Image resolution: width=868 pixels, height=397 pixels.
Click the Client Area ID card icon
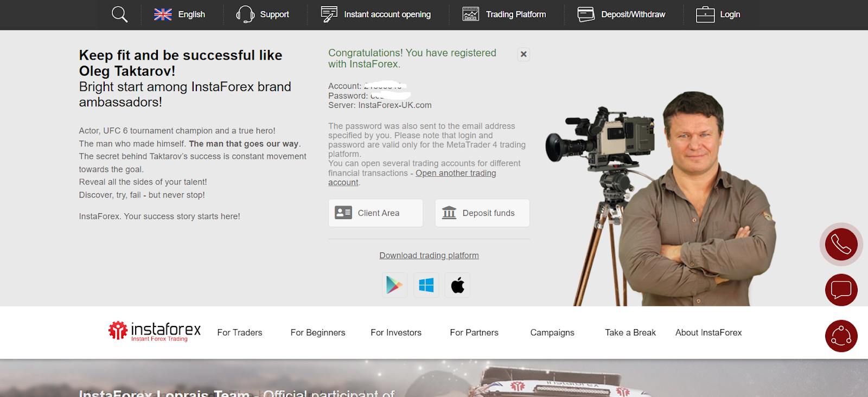(343, 213)
